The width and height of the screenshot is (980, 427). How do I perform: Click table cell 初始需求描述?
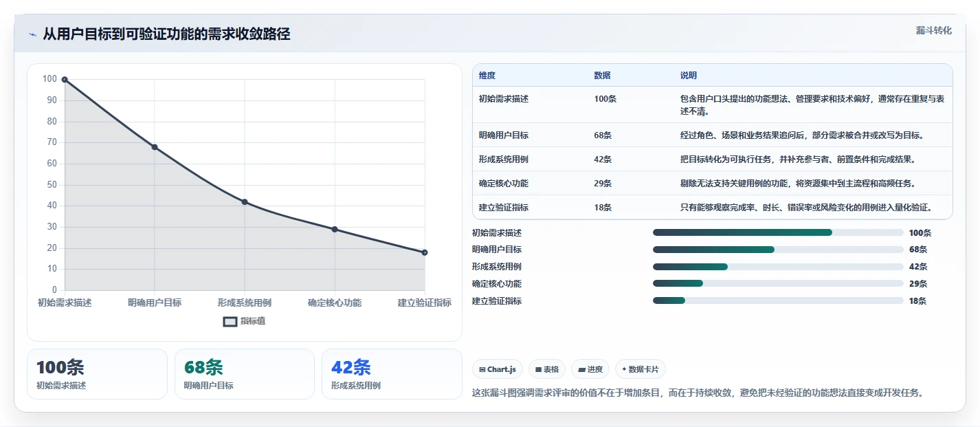[x=504, y=99]
